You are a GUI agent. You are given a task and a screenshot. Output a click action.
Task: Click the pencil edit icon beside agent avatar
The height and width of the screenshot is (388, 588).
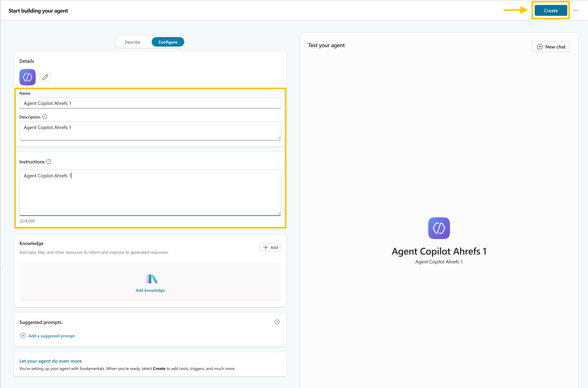click(x=45, y=77)
